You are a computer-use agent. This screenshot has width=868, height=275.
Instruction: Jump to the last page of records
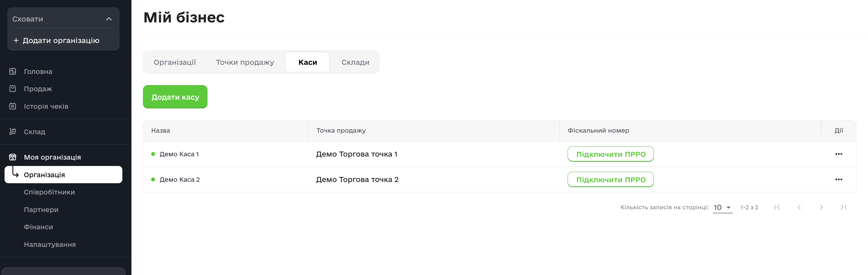point(843,207)
